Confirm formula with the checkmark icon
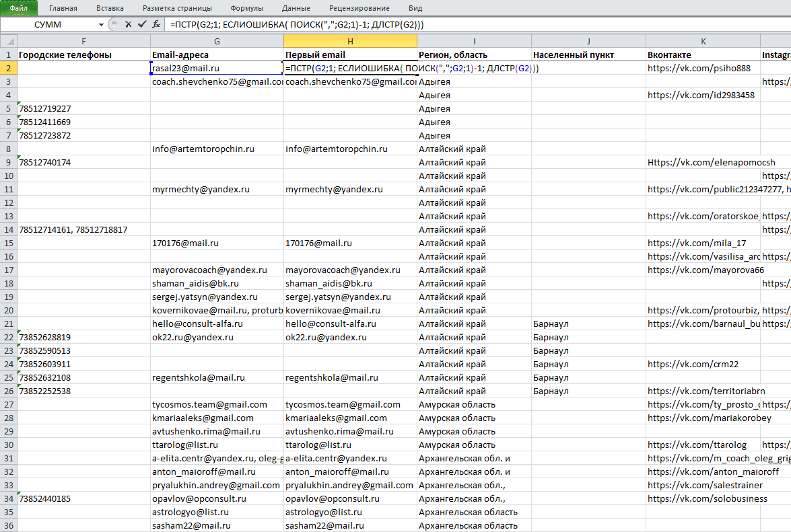Screen dimensions: 791x532 [x=142, y=24]
